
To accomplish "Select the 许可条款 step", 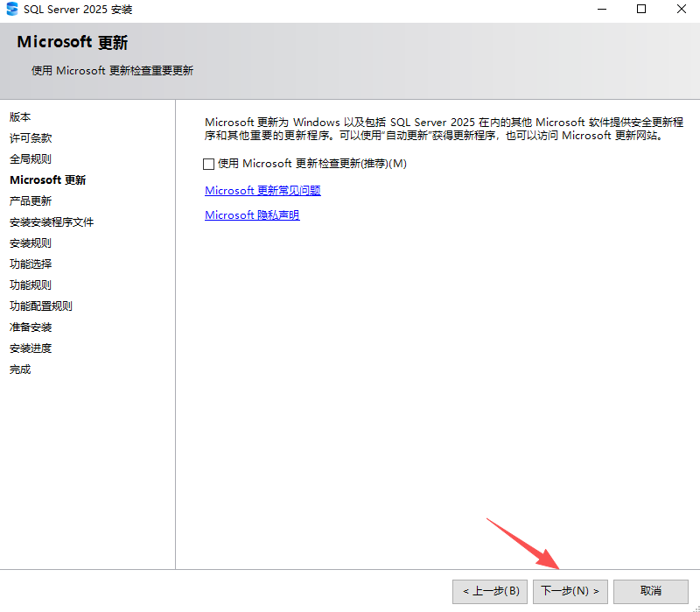I will pyautogui.click(x=28, y=137).
